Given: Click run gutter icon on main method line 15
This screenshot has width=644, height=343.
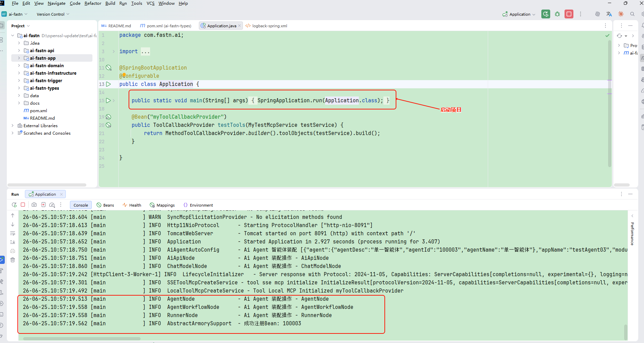Looking at the screenshot, I should point(108,100).
